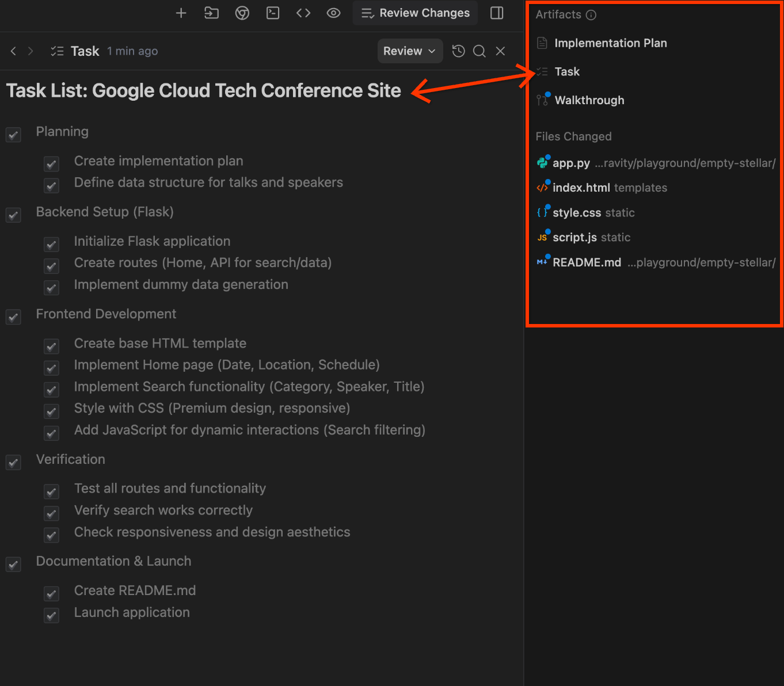Select the Walkthrough artifact
The image size is (784, 686).
tap(589, 100)
